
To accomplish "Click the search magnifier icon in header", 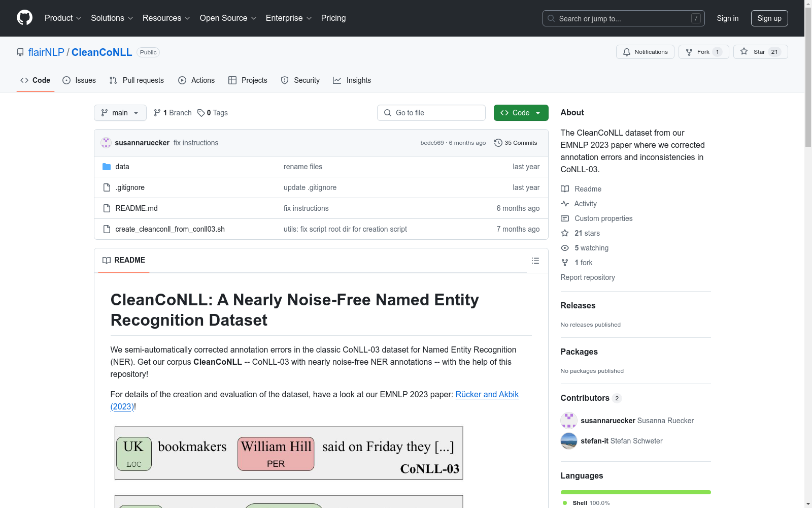I will click(551, 18).
